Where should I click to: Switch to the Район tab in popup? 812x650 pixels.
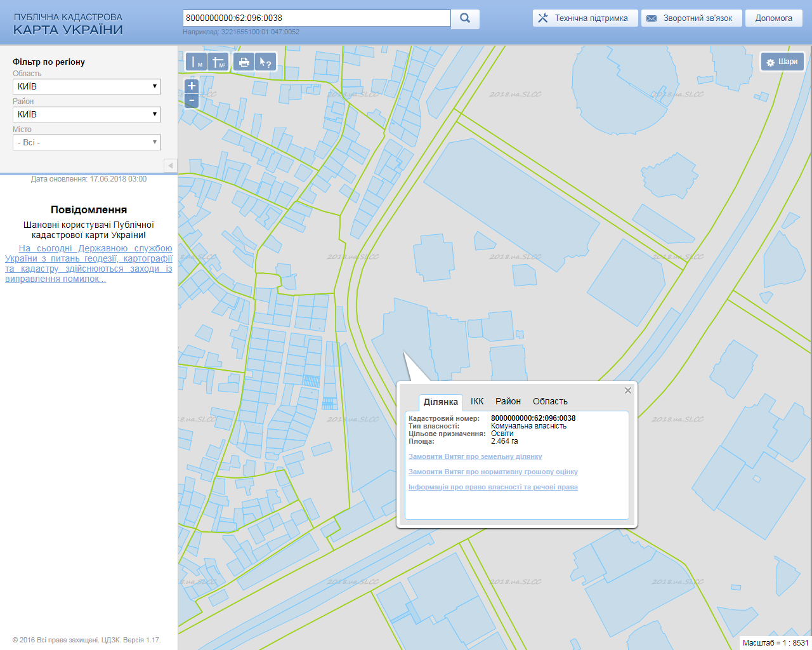click(508, 401)
